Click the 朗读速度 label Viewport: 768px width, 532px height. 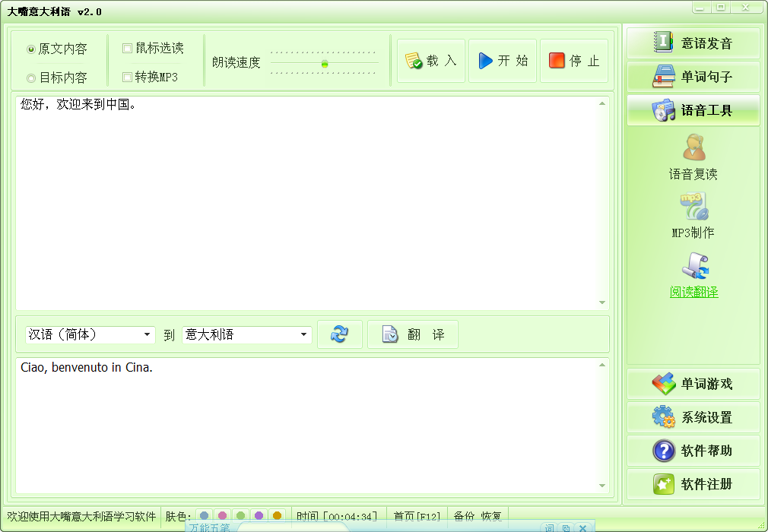pos(236,62)
